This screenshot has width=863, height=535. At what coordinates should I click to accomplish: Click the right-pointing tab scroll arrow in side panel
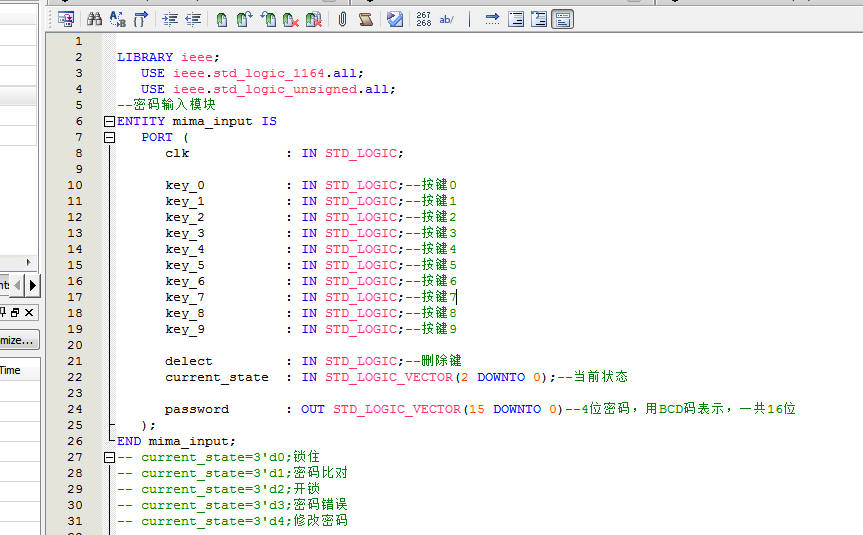32,285
